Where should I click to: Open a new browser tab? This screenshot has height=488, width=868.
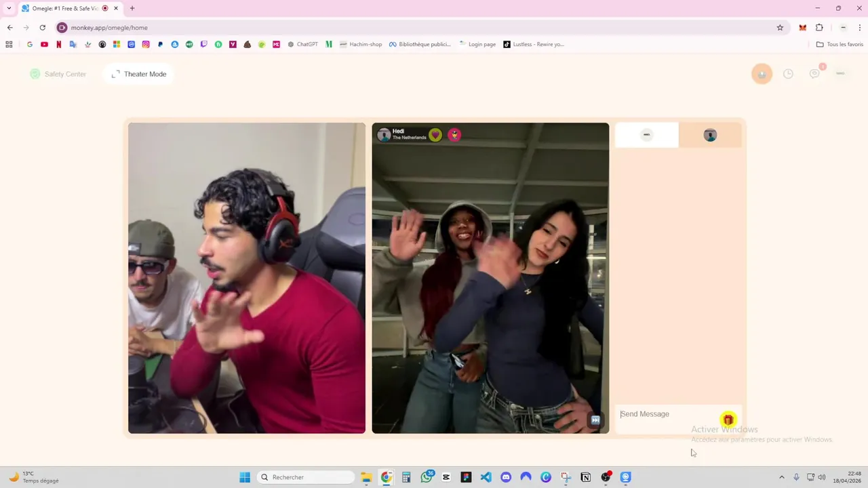point(132,8)
